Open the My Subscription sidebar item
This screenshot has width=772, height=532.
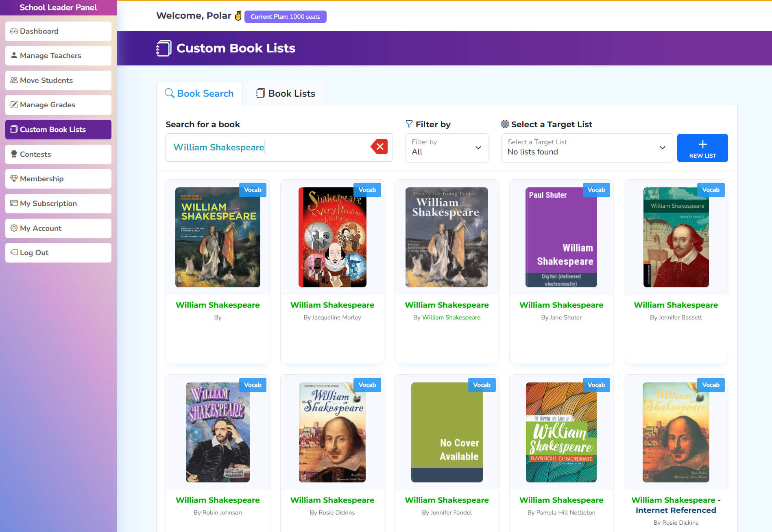58,204
